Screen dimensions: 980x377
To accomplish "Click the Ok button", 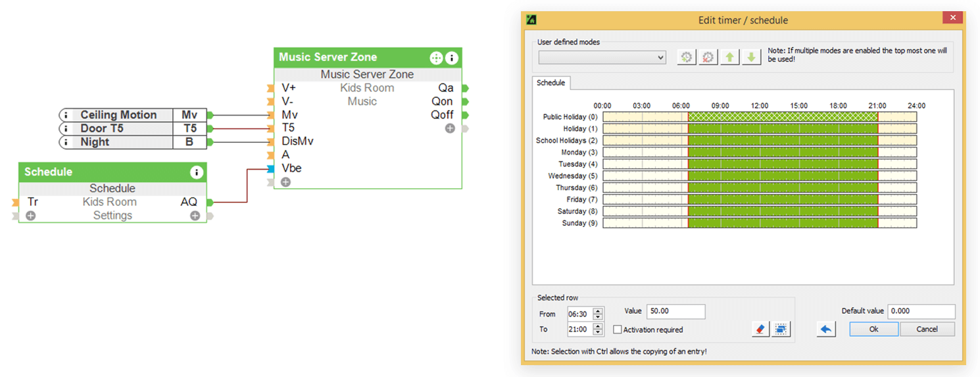I will (x=873, y=329).
